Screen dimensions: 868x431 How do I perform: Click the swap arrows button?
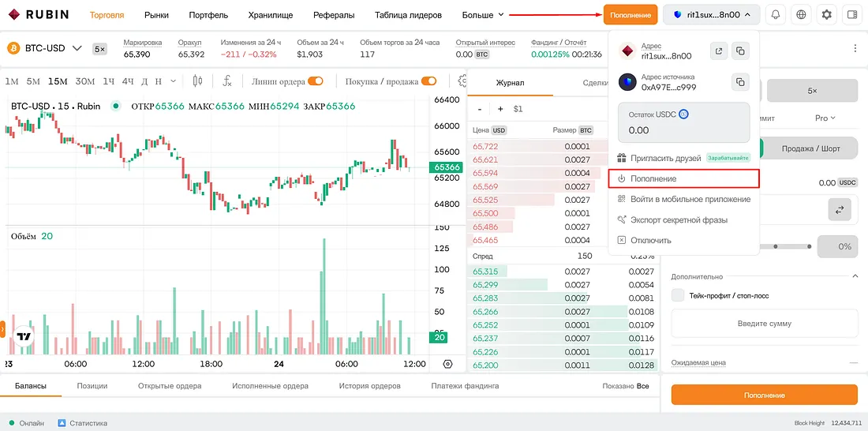point(840,210)
